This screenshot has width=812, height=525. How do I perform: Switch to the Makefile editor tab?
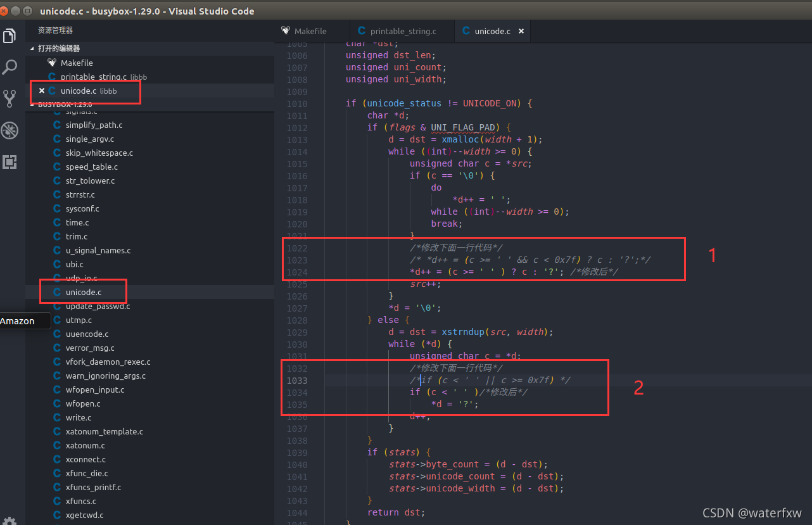(310, 31)
